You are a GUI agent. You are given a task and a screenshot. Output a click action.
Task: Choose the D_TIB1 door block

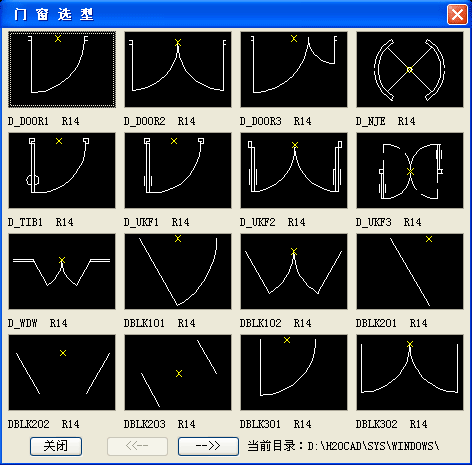pos(62,170)
